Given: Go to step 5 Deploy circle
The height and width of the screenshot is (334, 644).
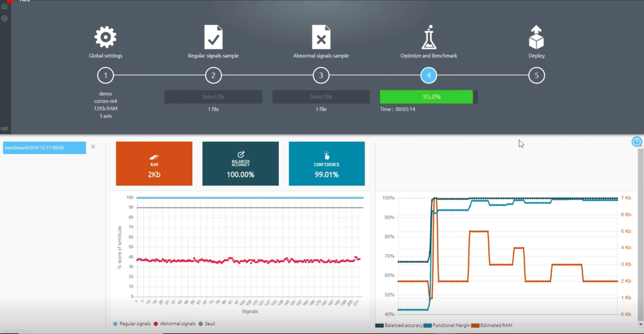Looking at the screenshot, I should (536, 75).
